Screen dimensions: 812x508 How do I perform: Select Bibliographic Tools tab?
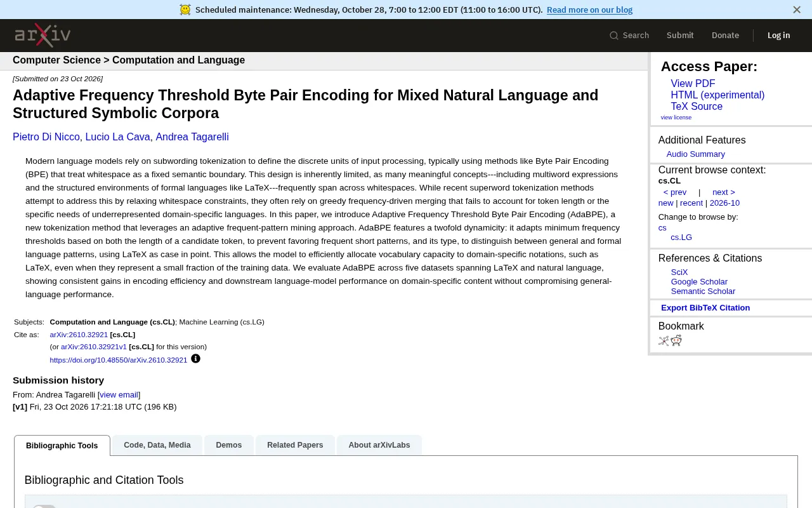tap(62, 446)
